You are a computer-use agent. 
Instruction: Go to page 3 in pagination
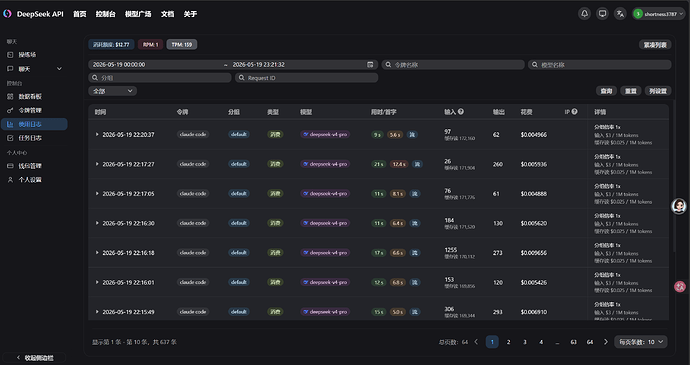(x=525, y=342)
